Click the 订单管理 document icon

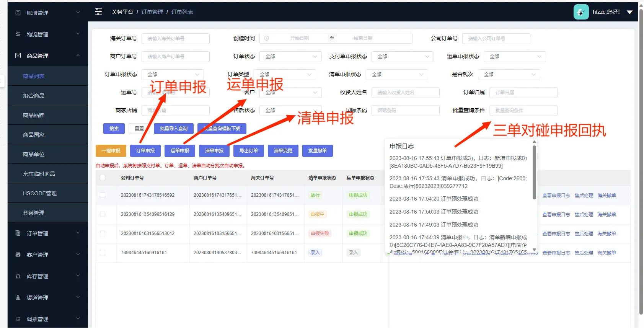coord(18,233)
